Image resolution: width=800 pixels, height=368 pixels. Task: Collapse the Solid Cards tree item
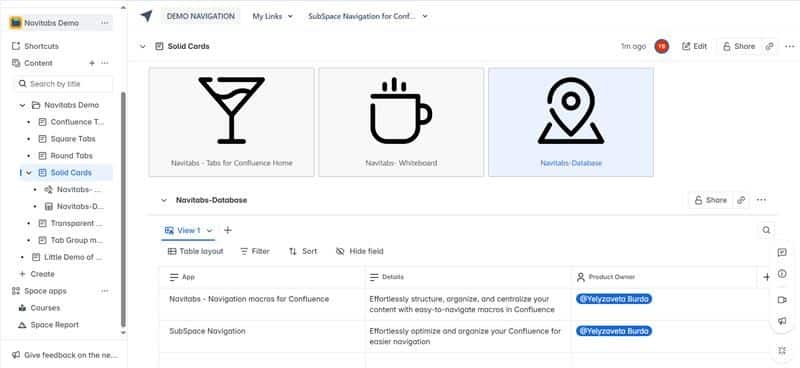[x=29, y=173]
